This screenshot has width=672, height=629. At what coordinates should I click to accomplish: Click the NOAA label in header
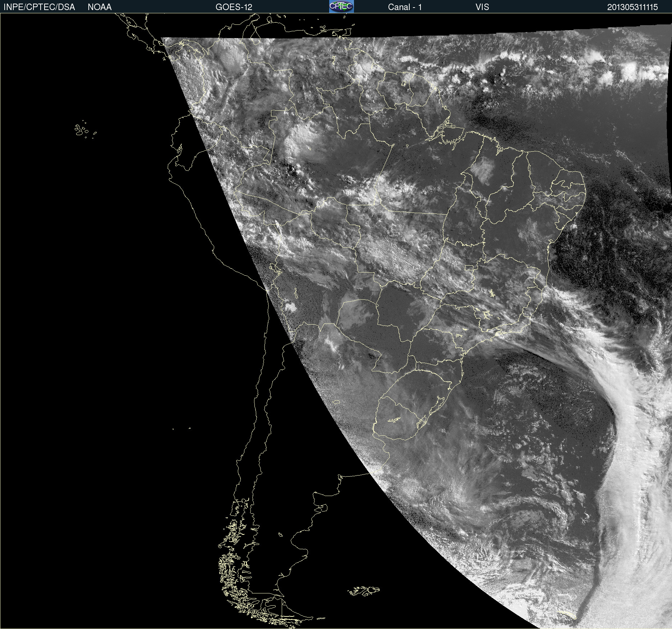pyautogui.click(x=100, y=7)
